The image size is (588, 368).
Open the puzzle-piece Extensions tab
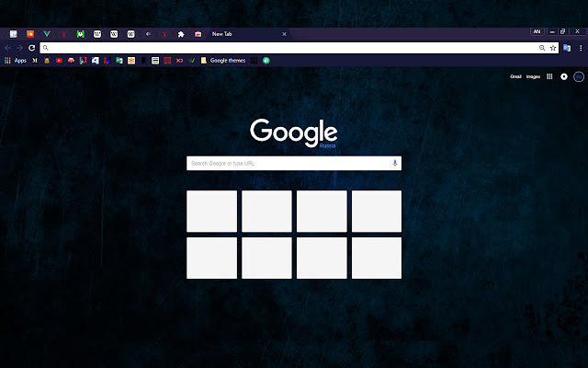pyautogui.click(x=181, y=34)
